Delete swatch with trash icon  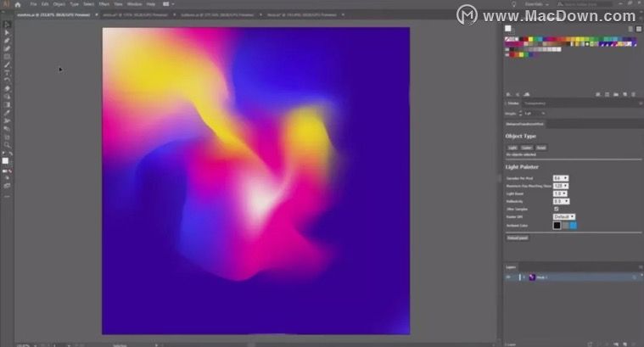(x=633, y=94)
